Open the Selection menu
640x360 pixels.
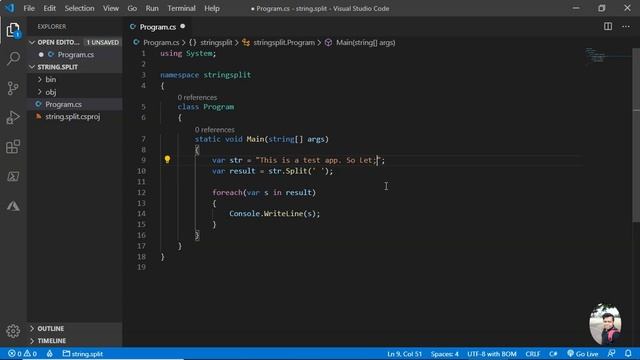tap(79, 8)
